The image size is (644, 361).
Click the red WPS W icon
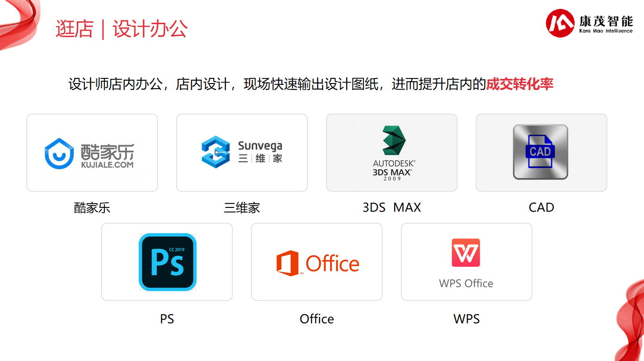tap(466, 252)
